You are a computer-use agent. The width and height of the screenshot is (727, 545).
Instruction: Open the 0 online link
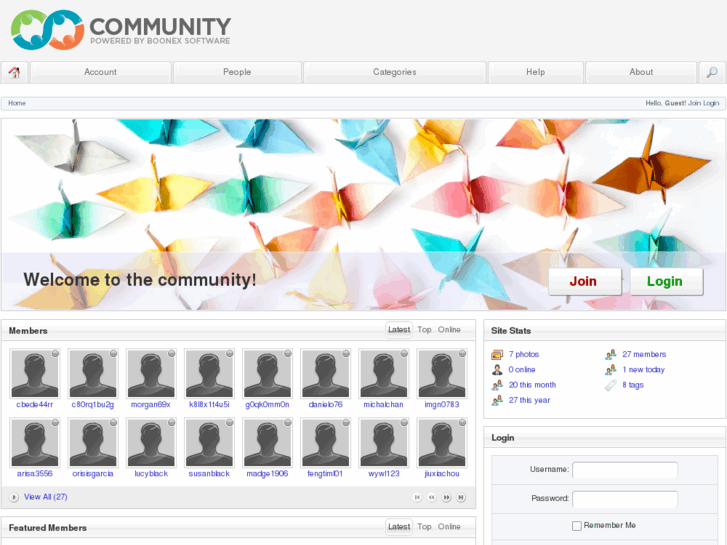point(522,370)
